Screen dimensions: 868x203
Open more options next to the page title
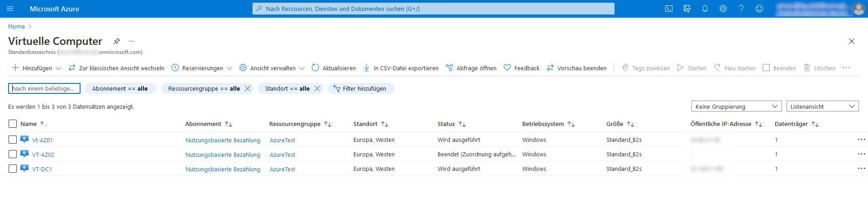pyautogui.click(x=131, y=41)
